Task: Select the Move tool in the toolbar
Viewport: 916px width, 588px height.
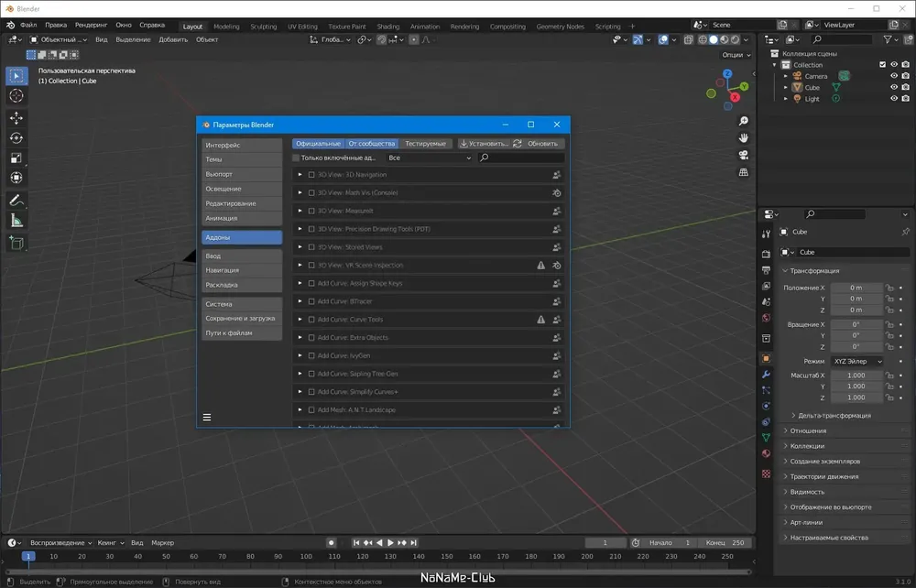Action: click(x=16, y=118)
